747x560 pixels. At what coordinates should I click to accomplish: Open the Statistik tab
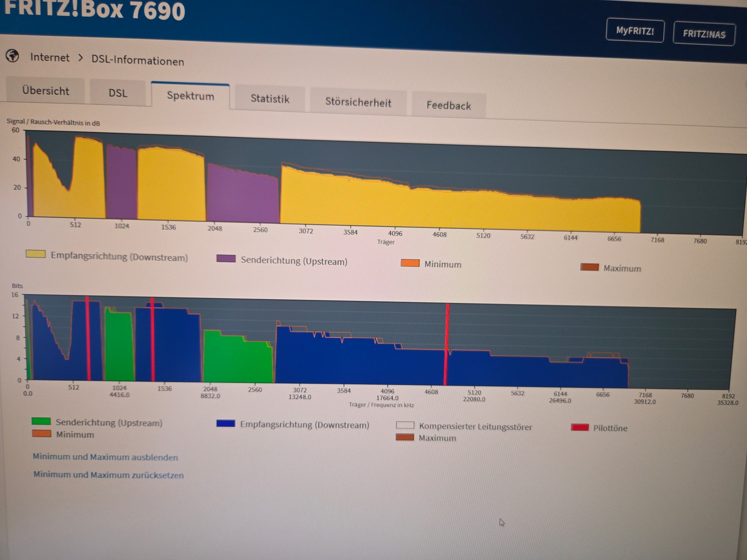pos(270,99)
